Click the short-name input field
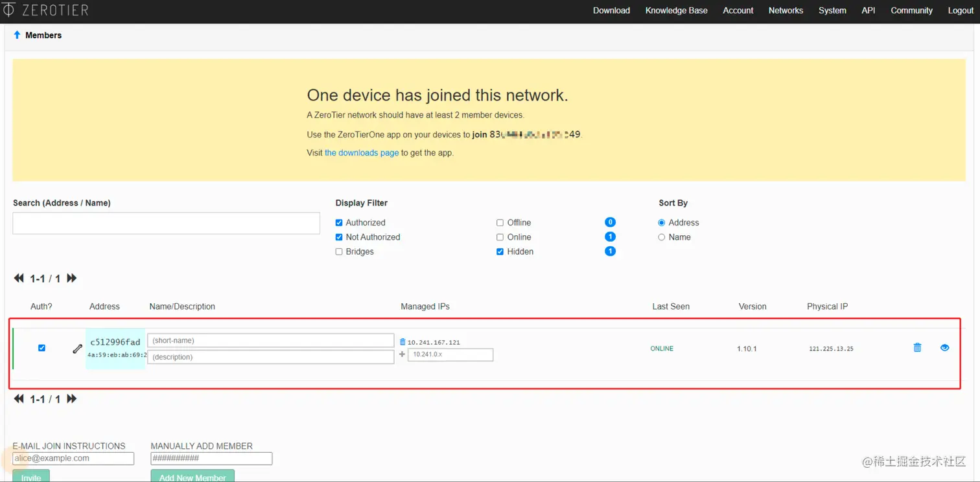 [271, 341]
